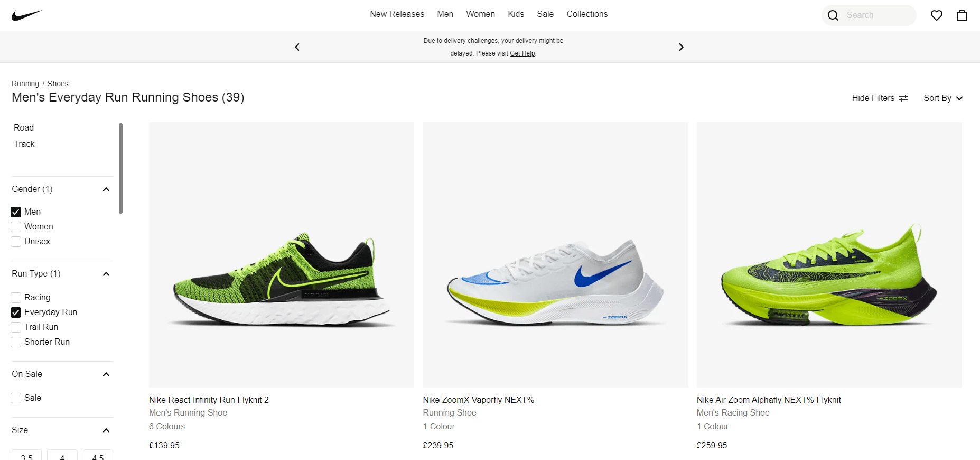Viewport: 980px width, 460px height.
Task: Go to Shoes breadcrumb link
Action: coord(58,84)
